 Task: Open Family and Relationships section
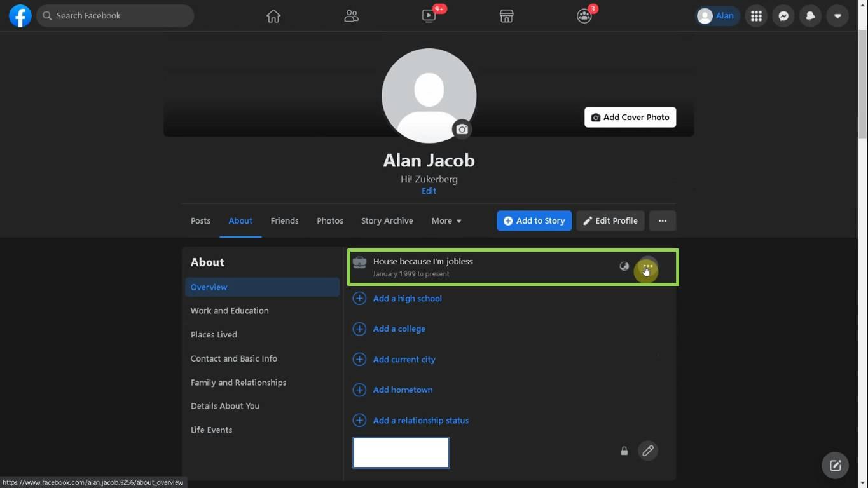[x=238, y=383]
